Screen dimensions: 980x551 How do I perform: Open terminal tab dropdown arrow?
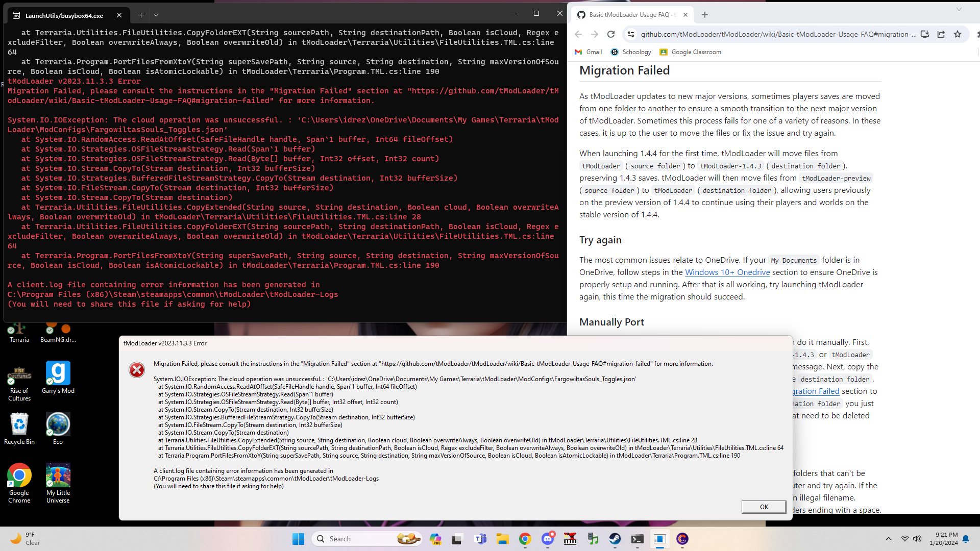pyautogui.click(x=156, y=15)
